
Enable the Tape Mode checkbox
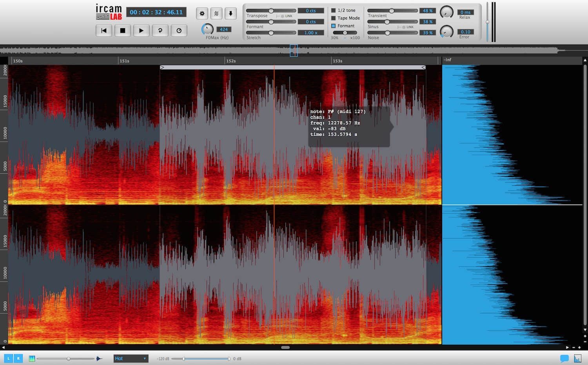(334, 18)
